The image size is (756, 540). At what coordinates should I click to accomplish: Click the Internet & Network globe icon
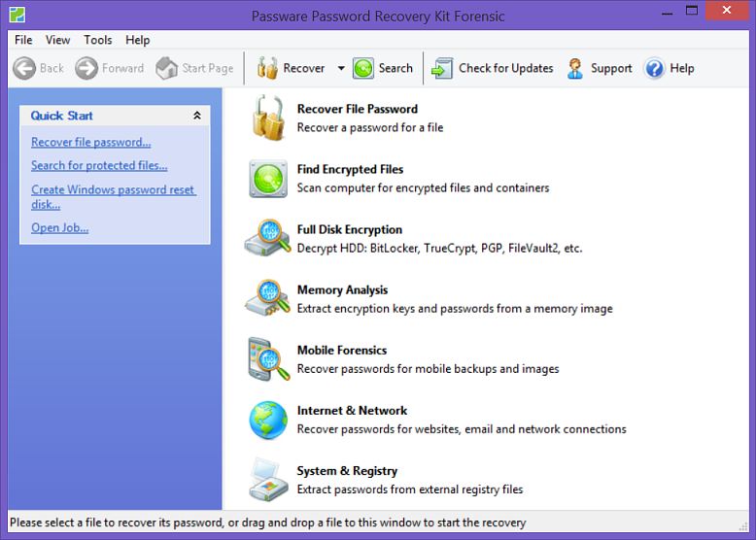(268, 420)
